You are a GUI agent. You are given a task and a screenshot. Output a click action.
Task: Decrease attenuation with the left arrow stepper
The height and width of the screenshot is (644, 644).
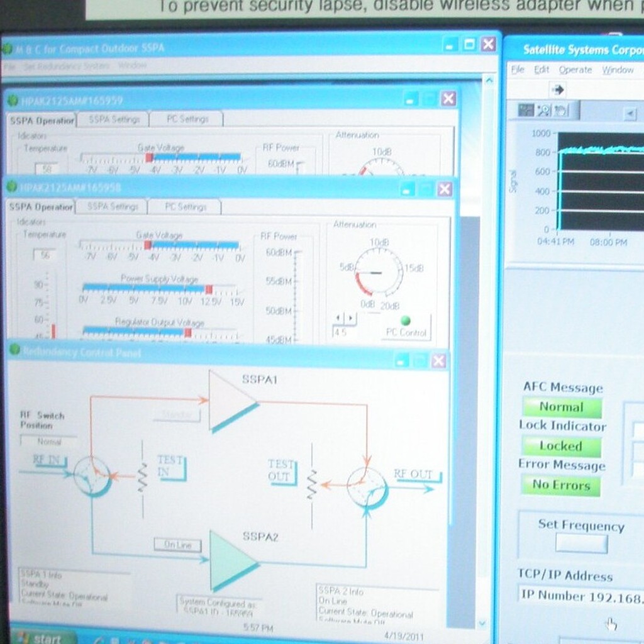pos(338,318)
